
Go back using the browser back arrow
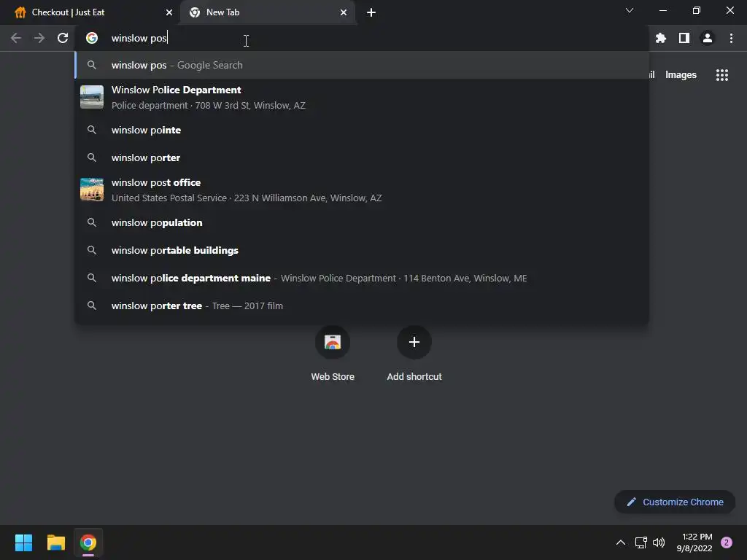16,38
